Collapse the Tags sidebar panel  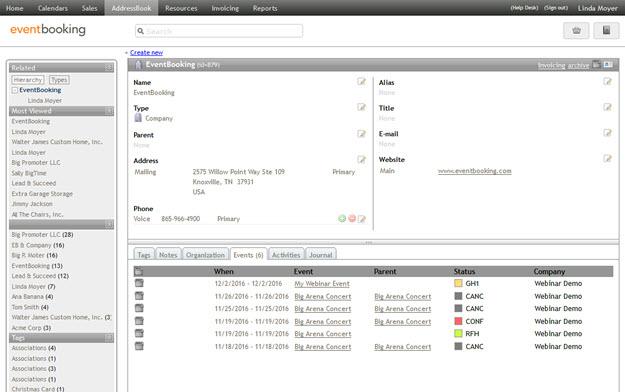(x=108, y=338)
